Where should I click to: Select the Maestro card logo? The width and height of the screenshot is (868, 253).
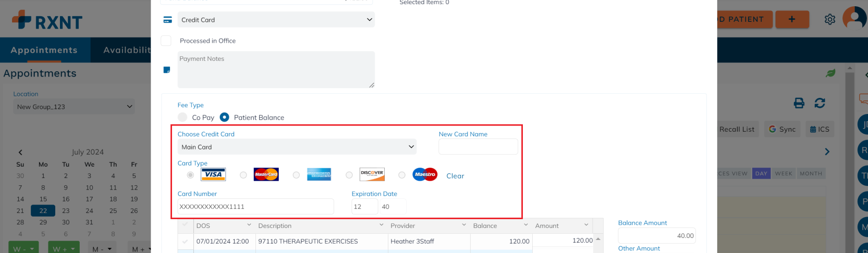(425, 174)
